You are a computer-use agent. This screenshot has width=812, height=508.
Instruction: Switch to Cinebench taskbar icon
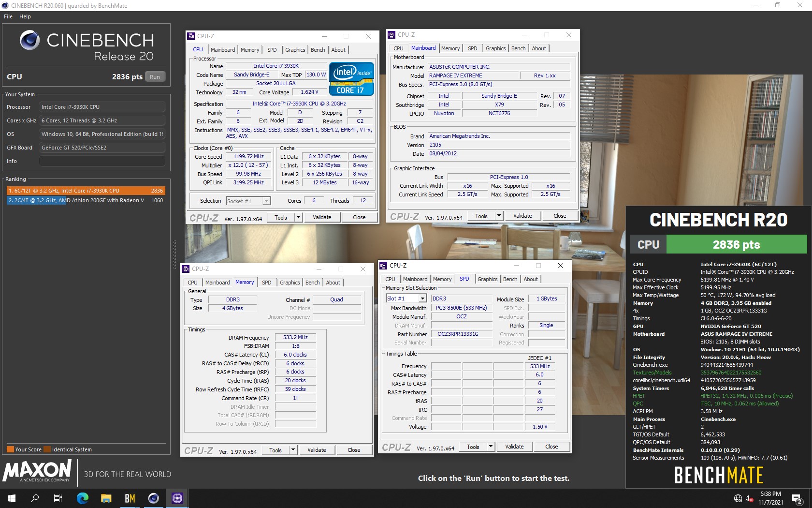pyautogui.click(x=153, y=498)
